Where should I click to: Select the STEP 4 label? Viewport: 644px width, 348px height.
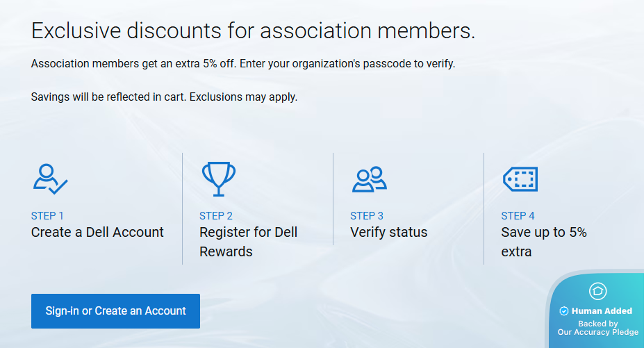[x=518, y=215]
